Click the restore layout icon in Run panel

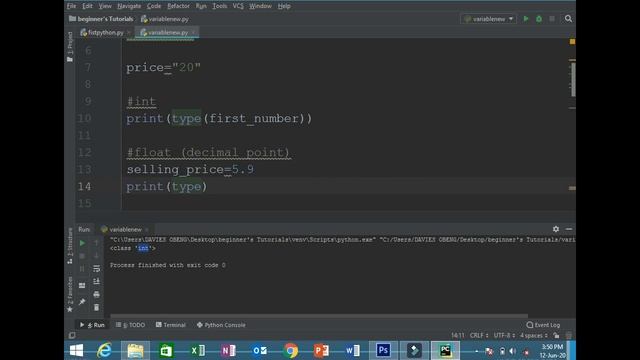pos(82,285)
